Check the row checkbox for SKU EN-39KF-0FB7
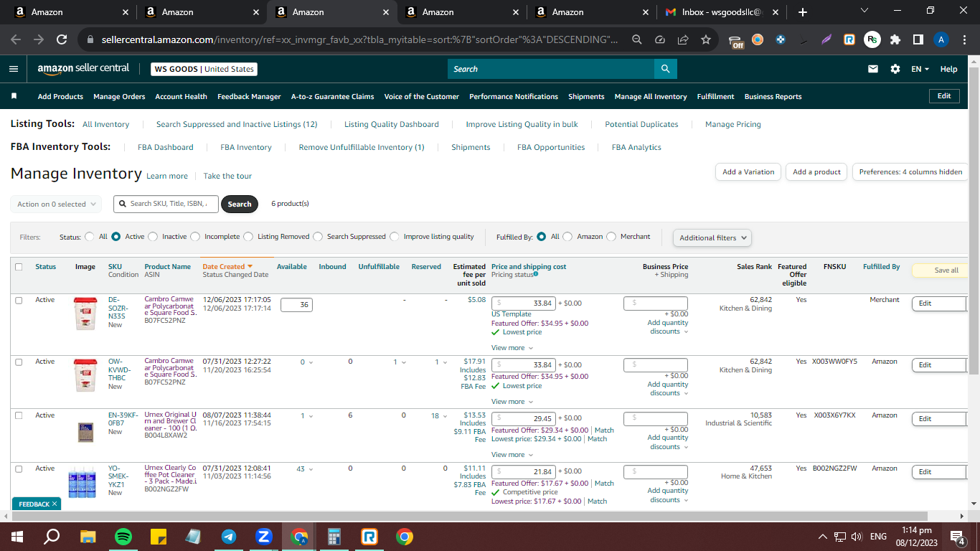Viewport: 980px width, 551px height. coord(19,415)
